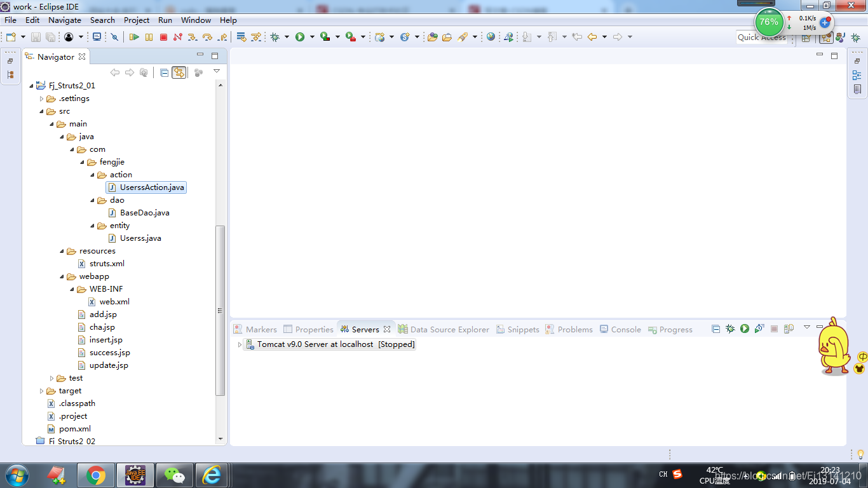Open the File menu
The width and height of the screenshot is (868, 488).
coord(11,20)
